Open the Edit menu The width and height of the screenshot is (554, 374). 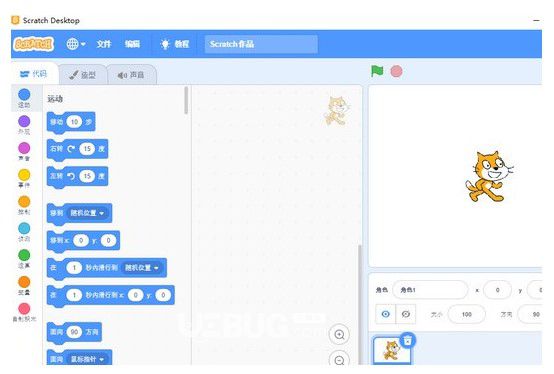132,44
